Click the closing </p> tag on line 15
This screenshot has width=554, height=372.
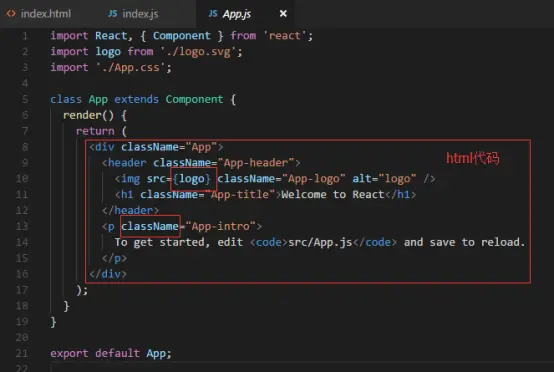point(114,258)
